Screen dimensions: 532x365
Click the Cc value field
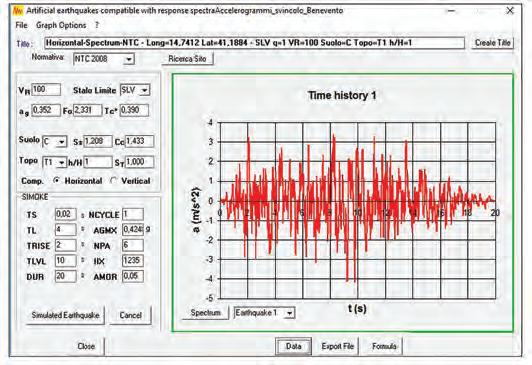[x=140, y=141]
